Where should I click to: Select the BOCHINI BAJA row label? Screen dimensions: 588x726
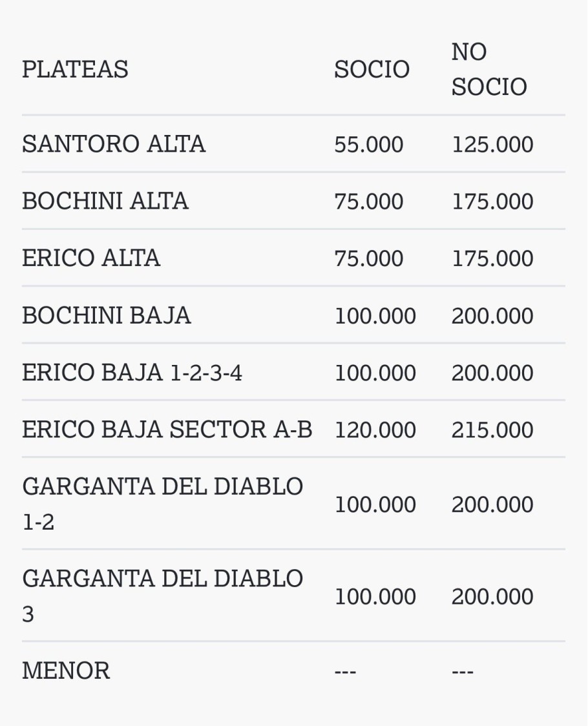(107, 315)
